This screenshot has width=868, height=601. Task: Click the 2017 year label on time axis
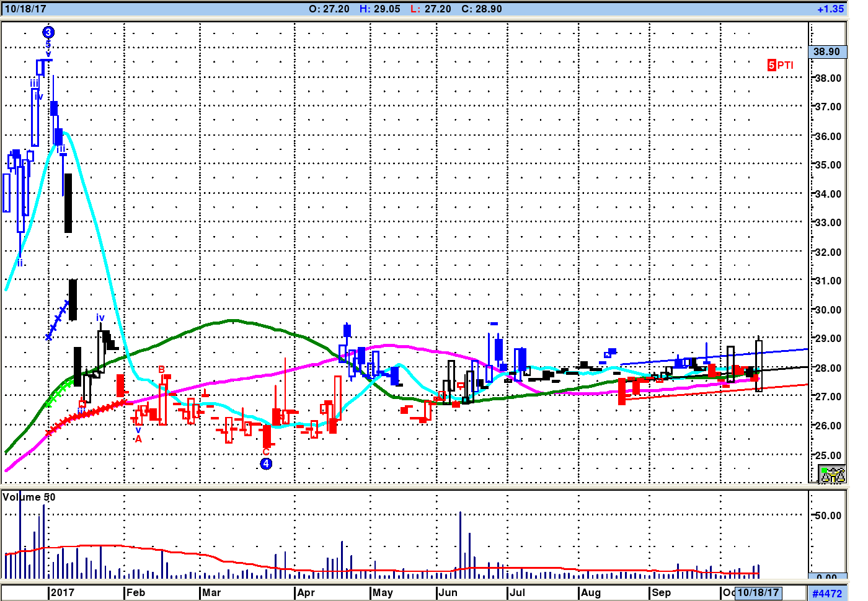tap(62, 592)
